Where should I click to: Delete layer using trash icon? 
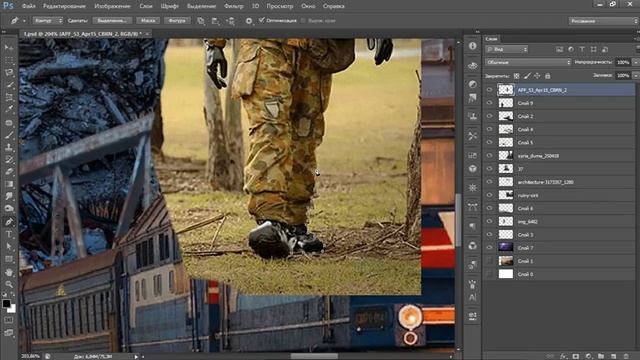click(626, 356)
